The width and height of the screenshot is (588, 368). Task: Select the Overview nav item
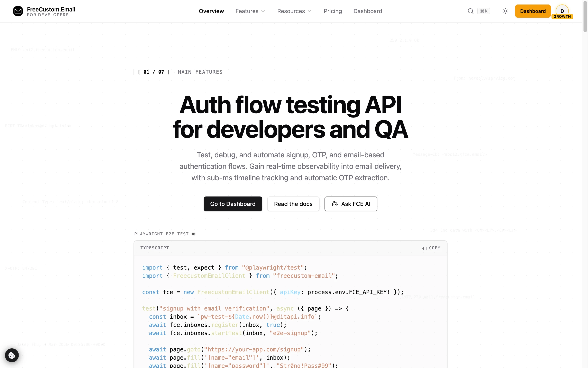coord(211,11)
